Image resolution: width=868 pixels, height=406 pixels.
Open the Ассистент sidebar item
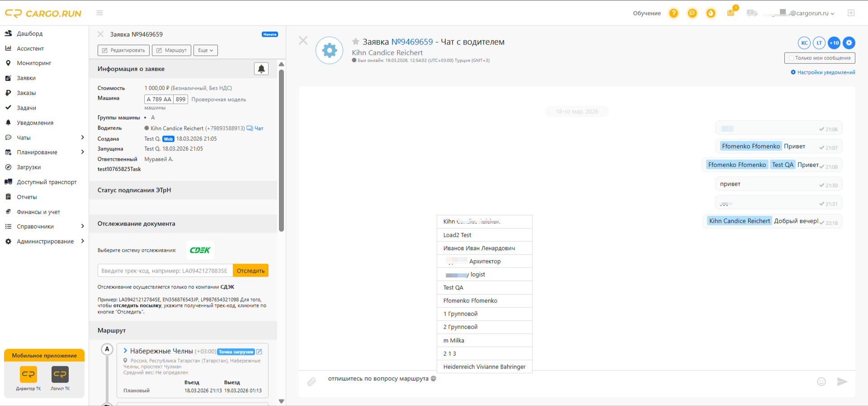(x=30, y=48)
